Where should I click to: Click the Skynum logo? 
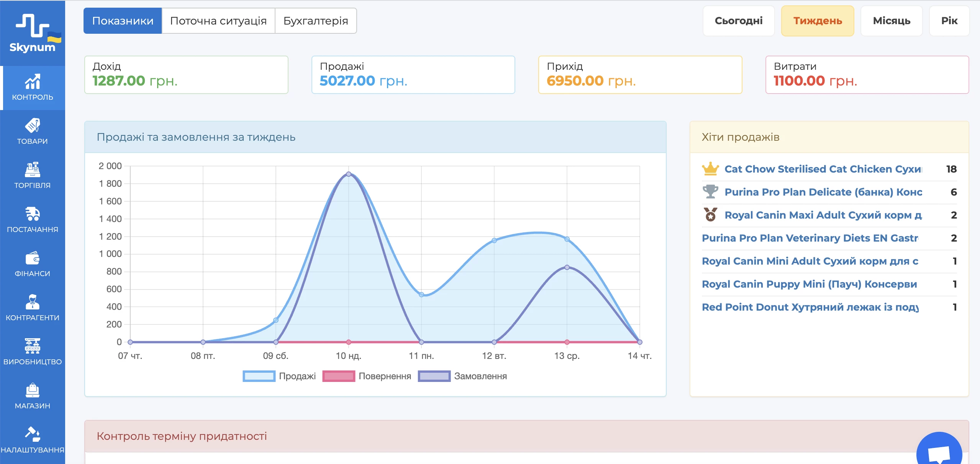[x=33, y=33]
